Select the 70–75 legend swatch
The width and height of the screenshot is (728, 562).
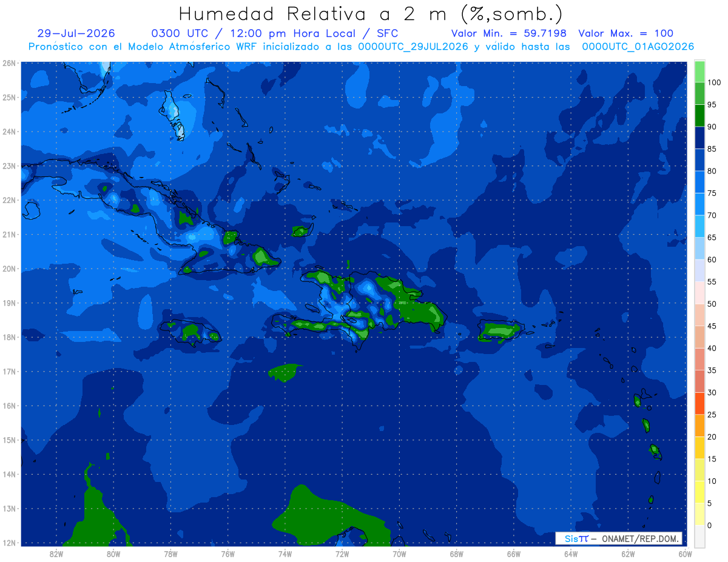coord(699,204)
